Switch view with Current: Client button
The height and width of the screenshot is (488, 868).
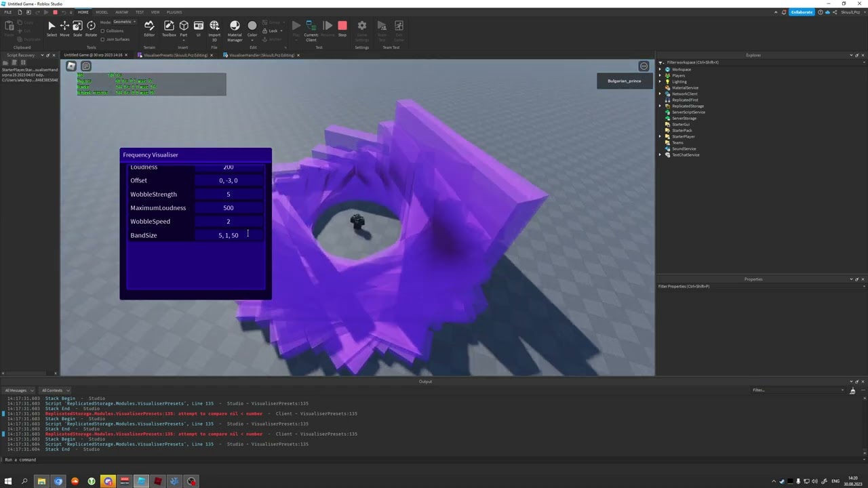pos(311,30)
